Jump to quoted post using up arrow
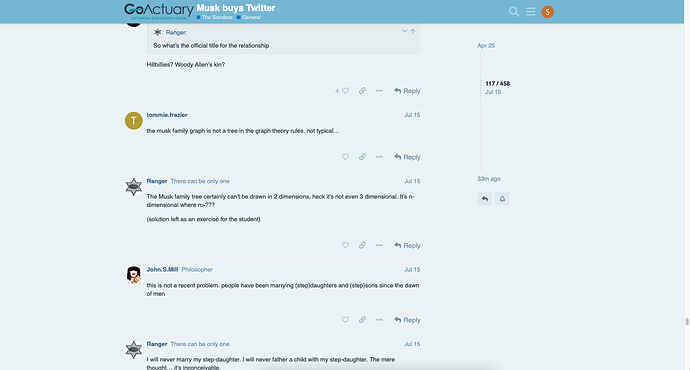 (413, 31)
